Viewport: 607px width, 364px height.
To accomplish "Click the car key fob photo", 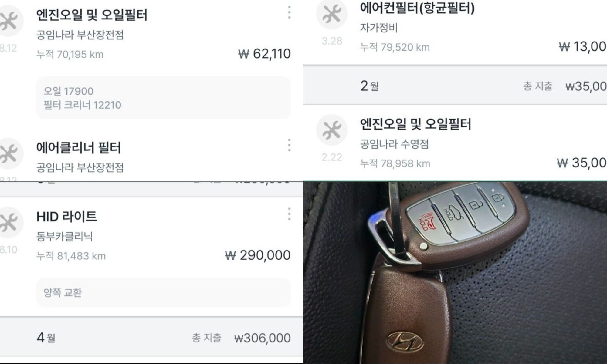I will pyautogui.click(x=455, y=273).
